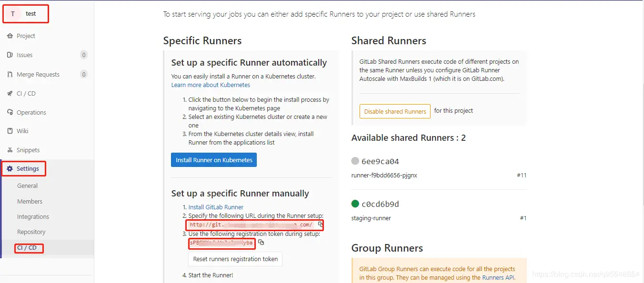Screen dimensions: 644x283
Task: Open the Snippets section
Action: tap(28, 150)
